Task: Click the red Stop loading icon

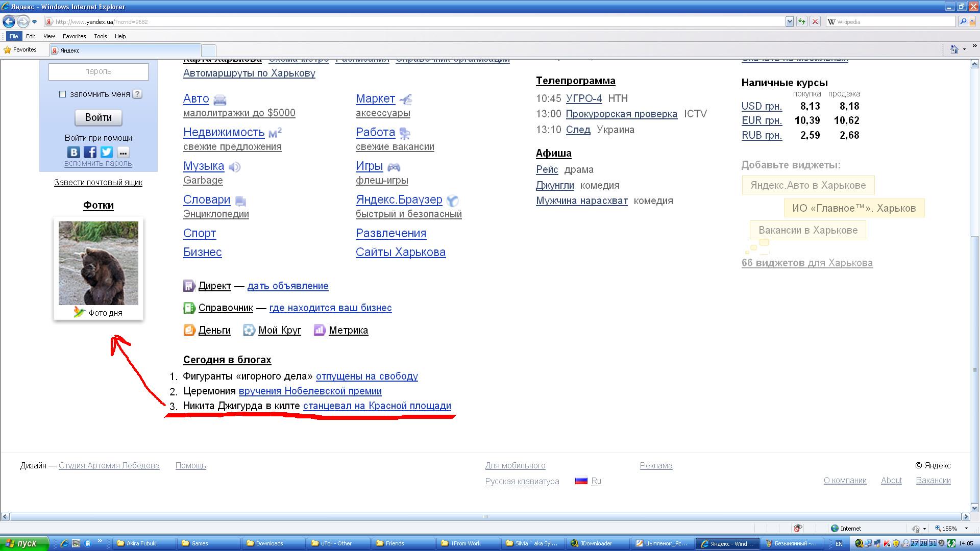Action: pyautogui.click(x=815, y=22)
